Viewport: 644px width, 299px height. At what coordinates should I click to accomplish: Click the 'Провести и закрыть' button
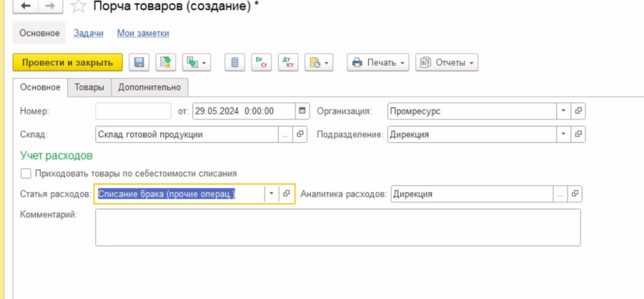pyautogui.click(x=67, y=62)
